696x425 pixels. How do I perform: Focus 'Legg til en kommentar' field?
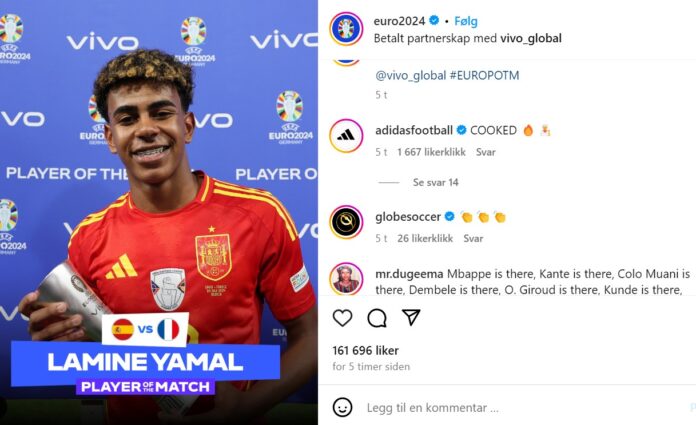click(x=433, y=408)
